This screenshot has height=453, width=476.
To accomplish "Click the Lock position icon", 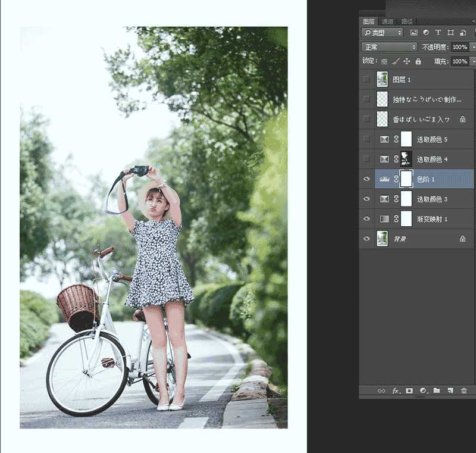I will point(408,61).
